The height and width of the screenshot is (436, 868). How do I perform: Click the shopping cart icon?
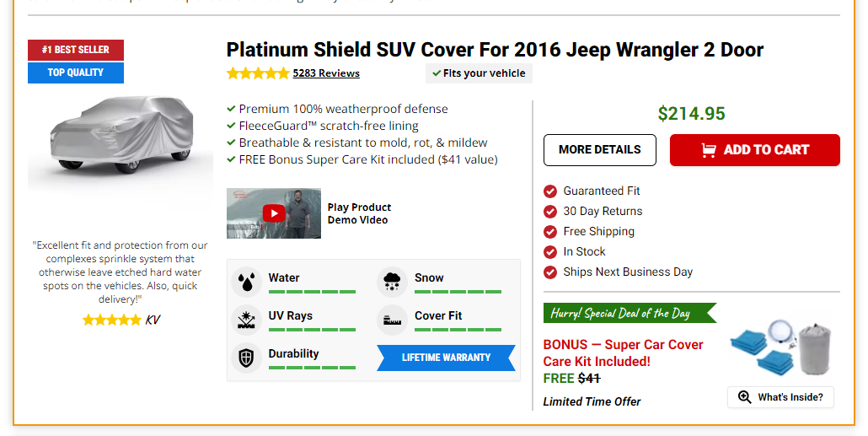[x=709, y=150]
